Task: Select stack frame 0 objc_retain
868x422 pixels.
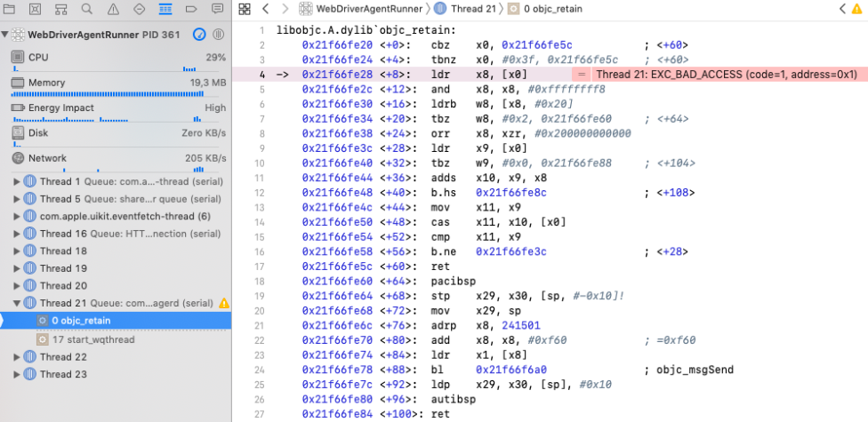Action: pos(116,321)
